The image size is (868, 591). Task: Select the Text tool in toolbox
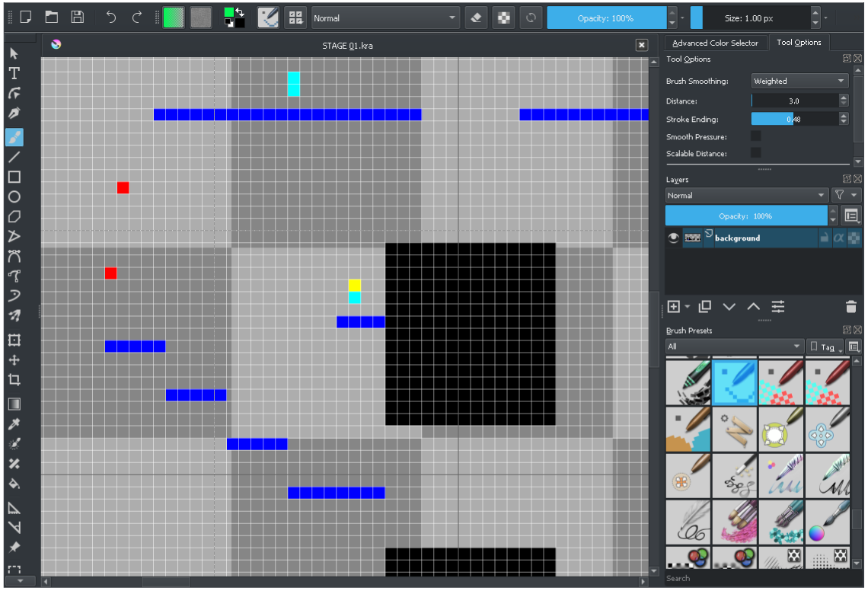pos(14,73)
